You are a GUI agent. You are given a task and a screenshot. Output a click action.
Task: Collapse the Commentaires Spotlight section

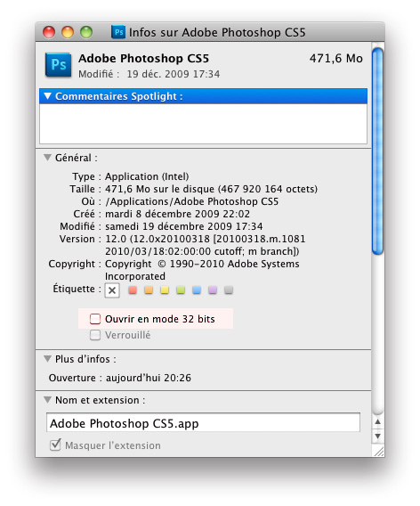pyautogui.click(x=48, y=96)
